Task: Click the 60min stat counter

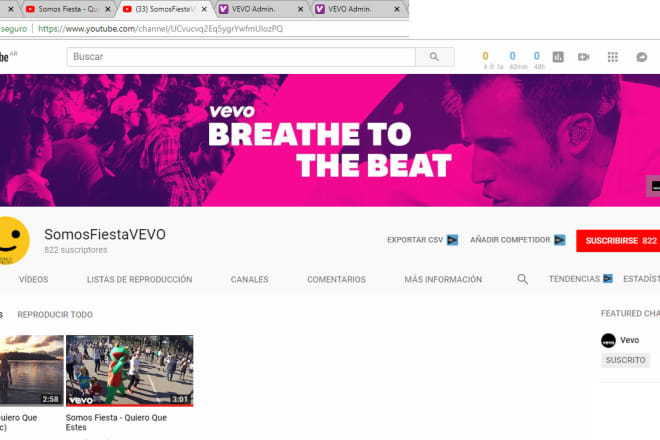Action: coord(518,59)
